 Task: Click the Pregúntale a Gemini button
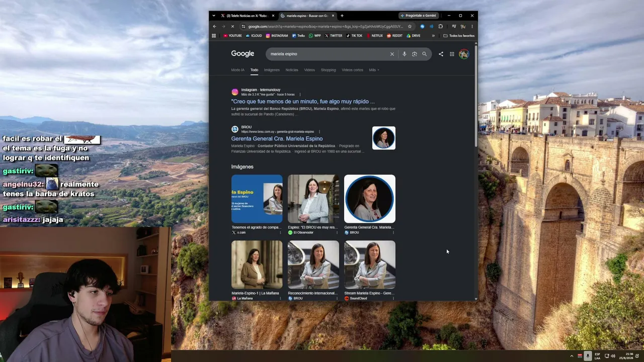[418, 16]
